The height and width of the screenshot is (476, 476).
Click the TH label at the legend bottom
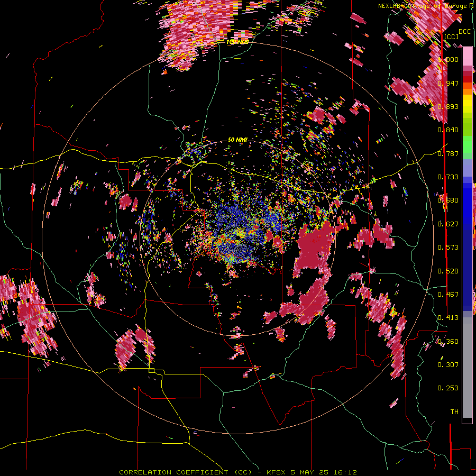(x=454, y=412)
